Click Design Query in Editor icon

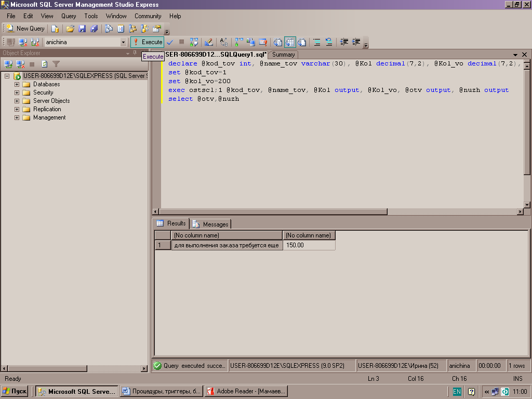[x=209, y=42]
